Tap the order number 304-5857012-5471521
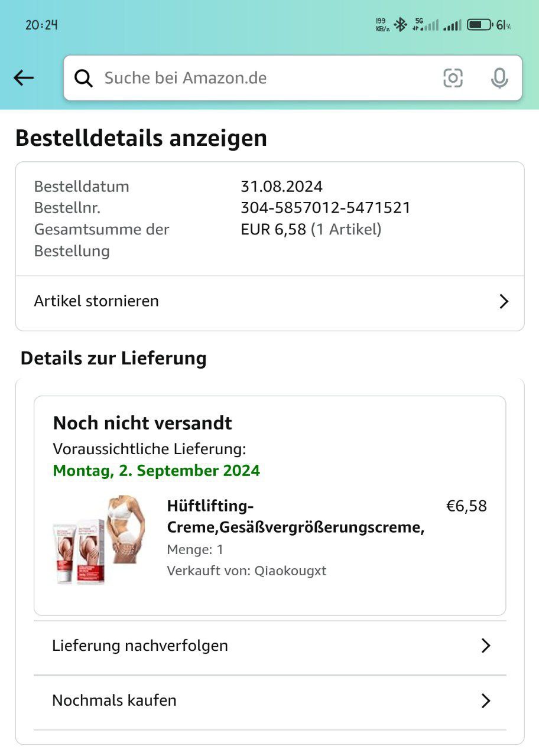Image resolution: width=539 pixels, height=756 pixels. [x=326, y=208]
